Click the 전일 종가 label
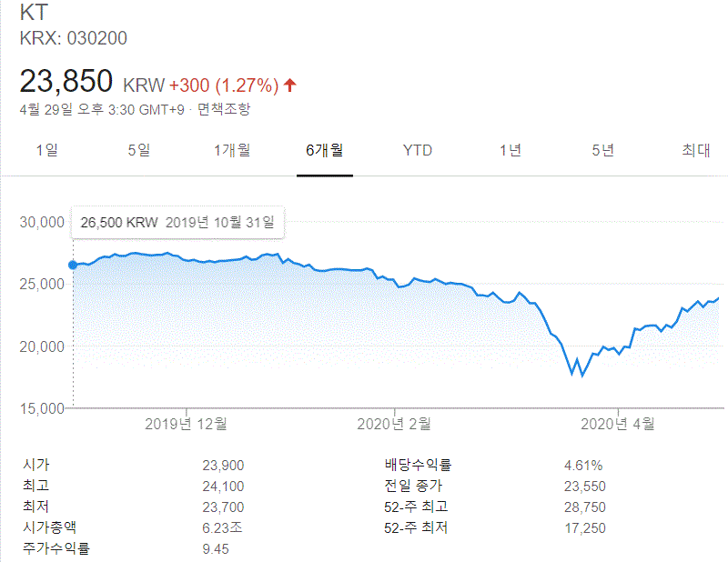Screen dimensions: 728x562 [413, 486]
